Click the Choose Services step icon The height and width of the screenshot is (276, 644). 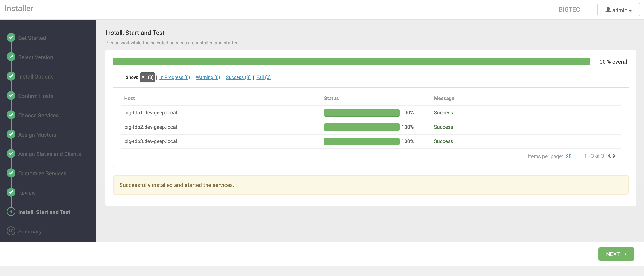click(x=11, y=115)
